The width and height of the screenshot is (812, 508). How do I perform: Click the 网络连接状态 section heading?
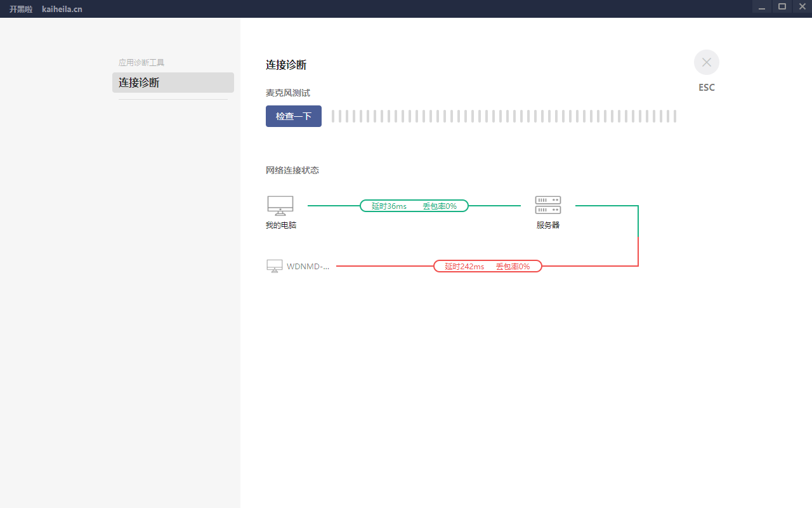tap(292, 170)
